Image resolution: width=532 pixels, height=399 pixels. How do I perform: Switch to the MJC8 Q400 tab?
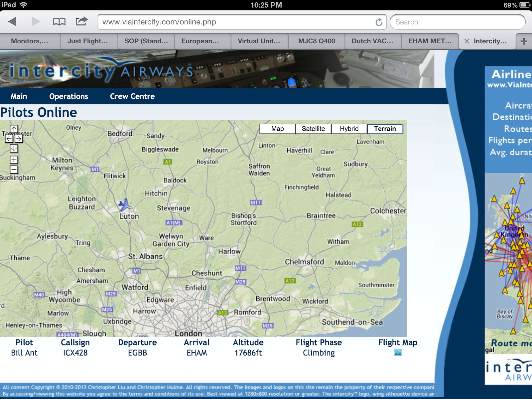(317, 41)
